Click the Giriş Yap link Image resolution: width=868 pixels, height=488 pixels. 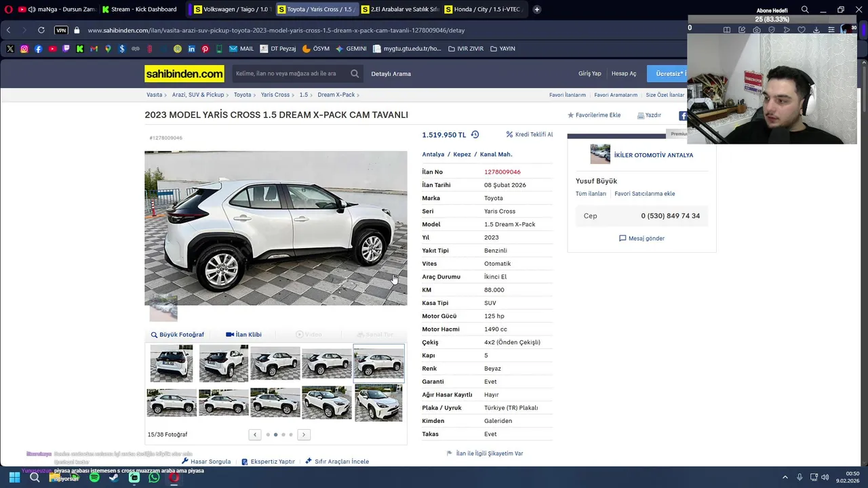coord(589,73)
